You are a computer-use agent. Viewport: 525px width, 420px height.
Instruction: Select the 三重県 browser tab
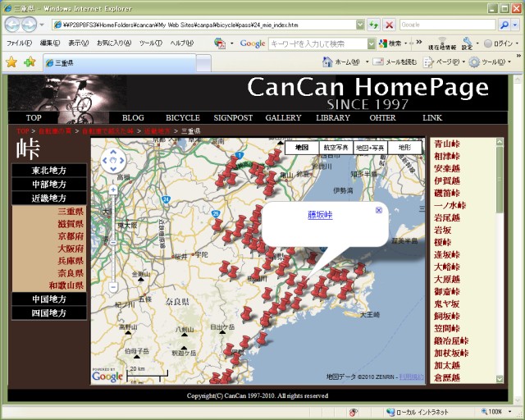click(x=120, y=62)
